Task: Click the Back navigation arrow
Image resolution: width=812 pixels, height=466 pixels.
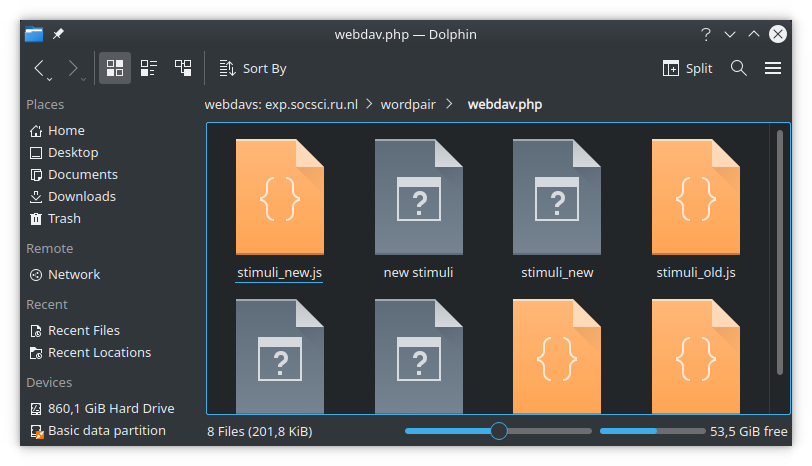Action: click(x=40, y=68)
